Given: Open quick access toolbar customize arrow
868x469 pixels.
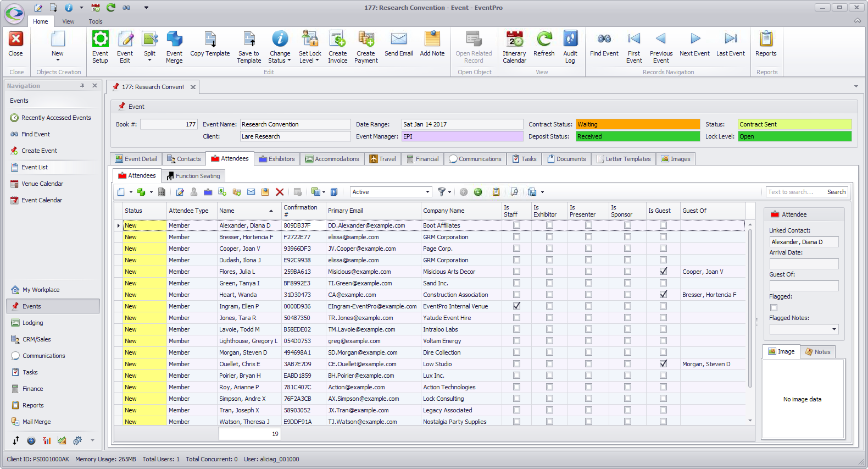Looking at the screenshot, I should 146,8.
